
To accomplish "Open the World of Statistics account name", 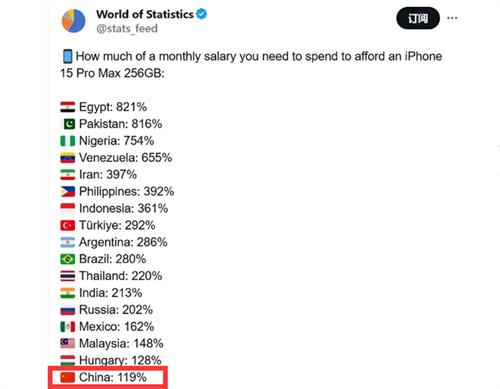I will [x=145, y=14].
